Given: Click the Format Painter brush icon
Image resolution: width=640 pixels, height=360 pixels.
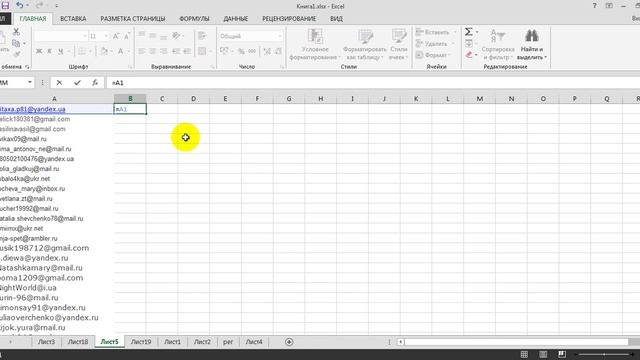Looking at the screenshot, I should click(x=16, y=54).
